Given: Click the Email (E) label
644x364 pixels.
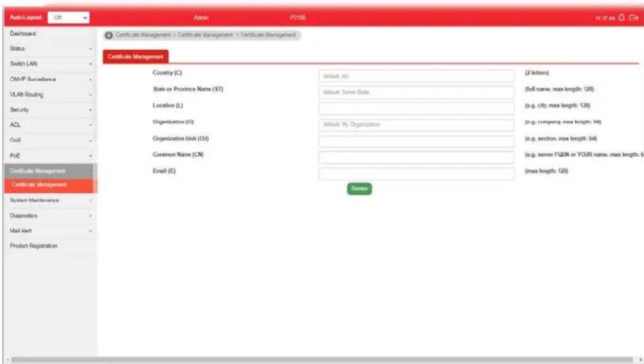Looking at the screenshot, I should coord(164,171).
